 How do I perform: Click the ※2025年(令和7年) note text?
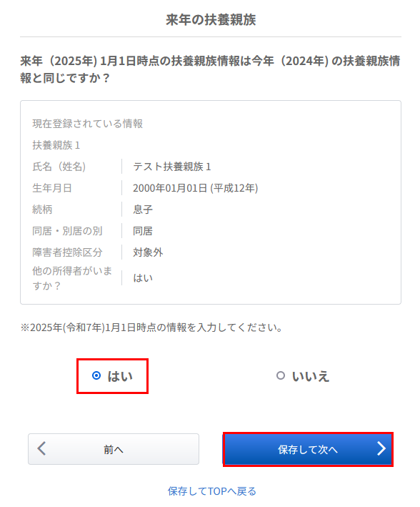(152, 328)
